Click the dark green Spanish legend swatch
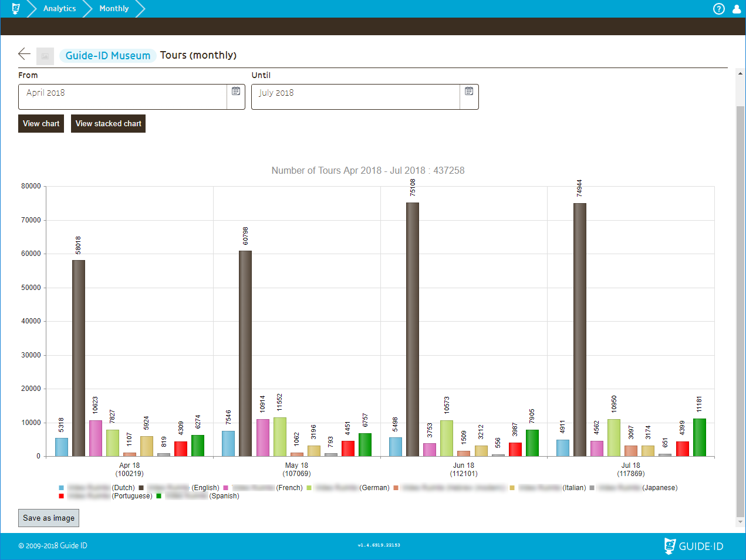 pyautogui.click(x=158, y=496)
